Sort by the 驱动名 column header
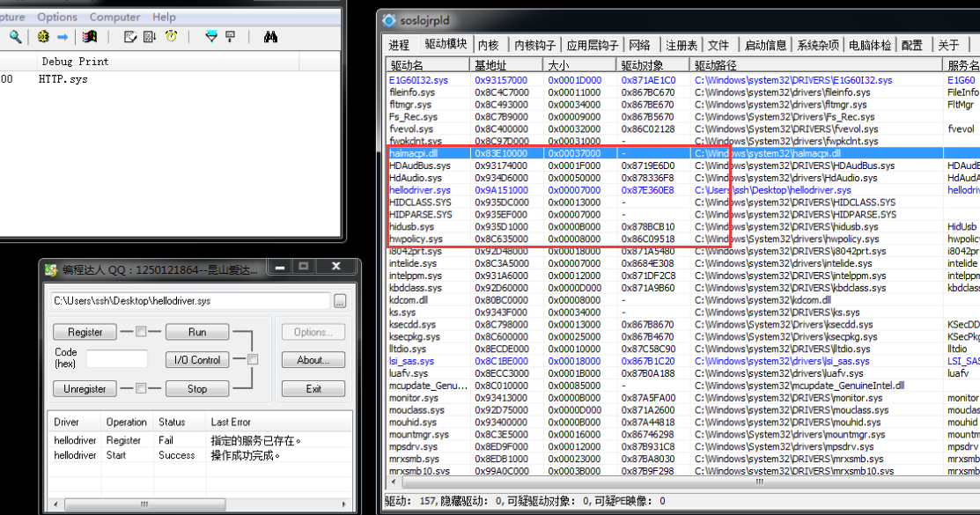The width and height of the screenshot is (980, 515). [x=428, y=65]
